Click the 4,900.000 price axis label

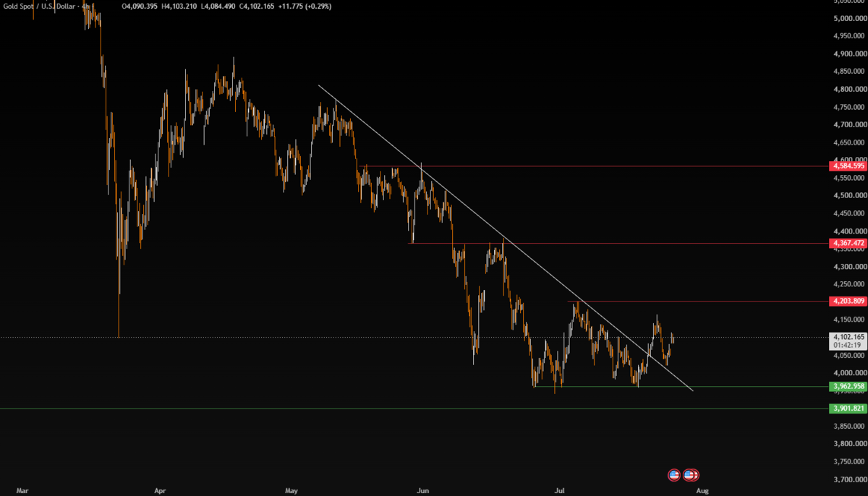[849, 54]
